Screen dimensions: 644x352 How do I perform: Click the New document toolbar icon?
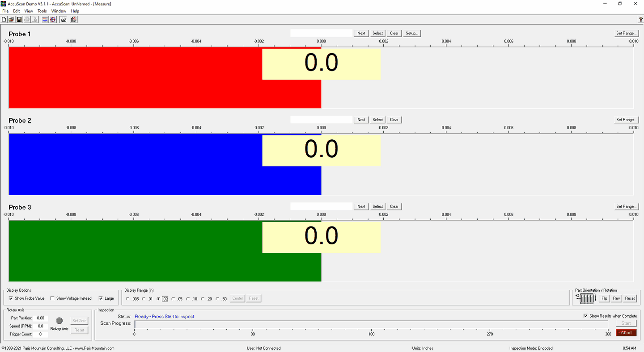coord(4,20)
